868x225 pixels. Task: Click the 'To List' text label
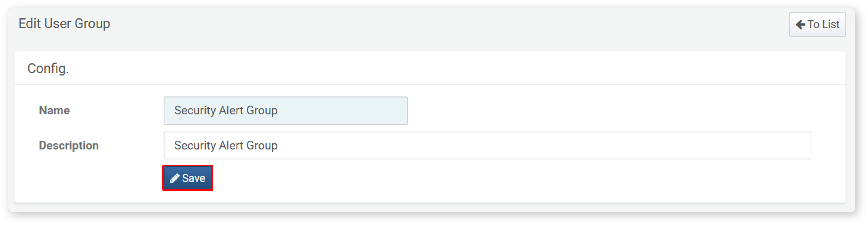coord(824,25)
